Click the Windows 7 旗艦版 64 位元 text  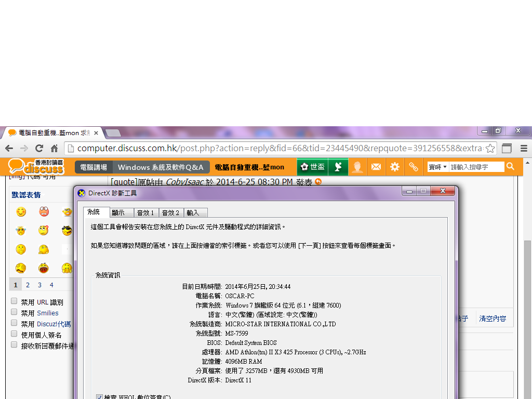pyautogui.click(x=284, y=305)
